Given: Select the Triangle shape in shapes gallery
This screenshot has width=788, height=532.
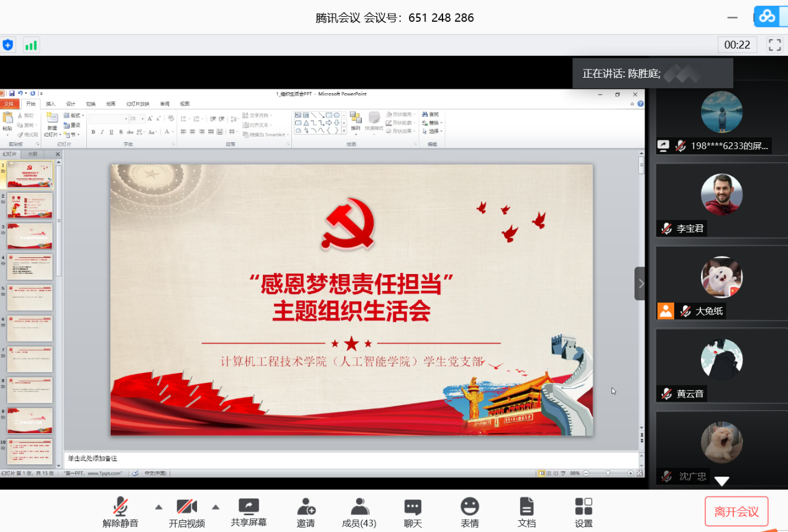Looking at the screenshot, I should 306,122.
